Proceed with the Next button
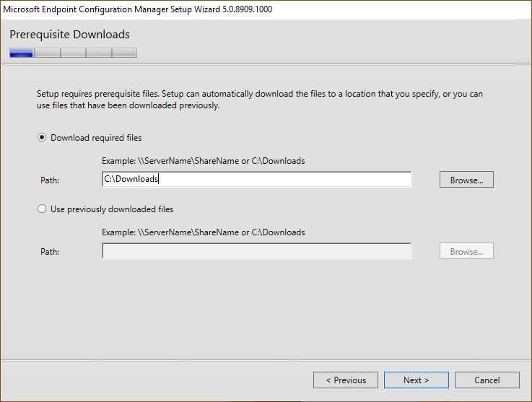 tap(416, 380)
